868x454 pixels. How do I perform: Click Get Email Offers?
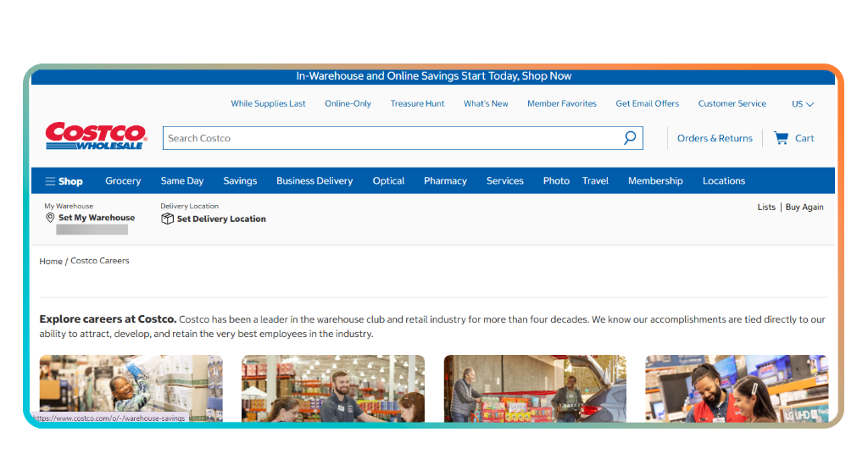pyautogui.click(x=647, y=103)
